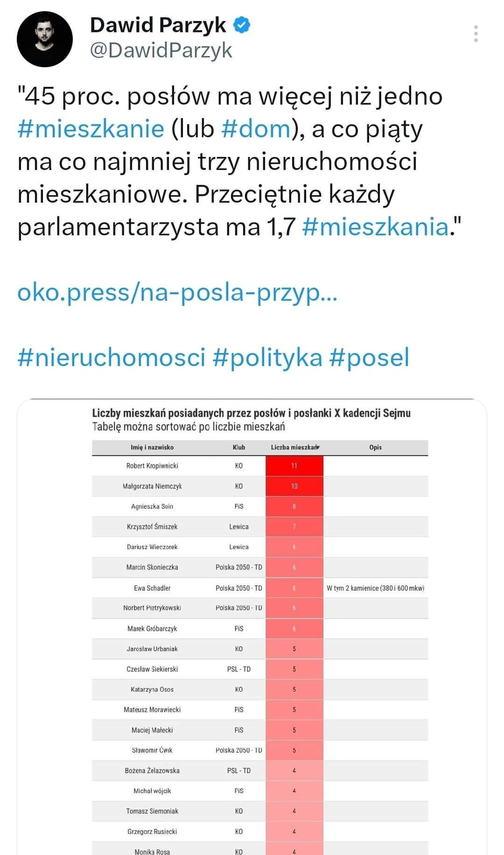
Task: Sort table by Liczba mieszkań arrow
Action: [318, 447]
